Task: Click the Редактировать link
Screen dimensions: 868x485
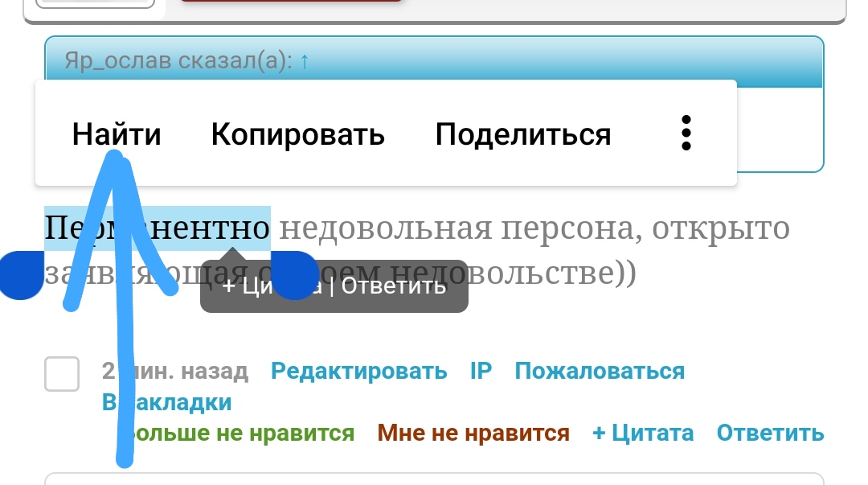Action: [358, 372]
